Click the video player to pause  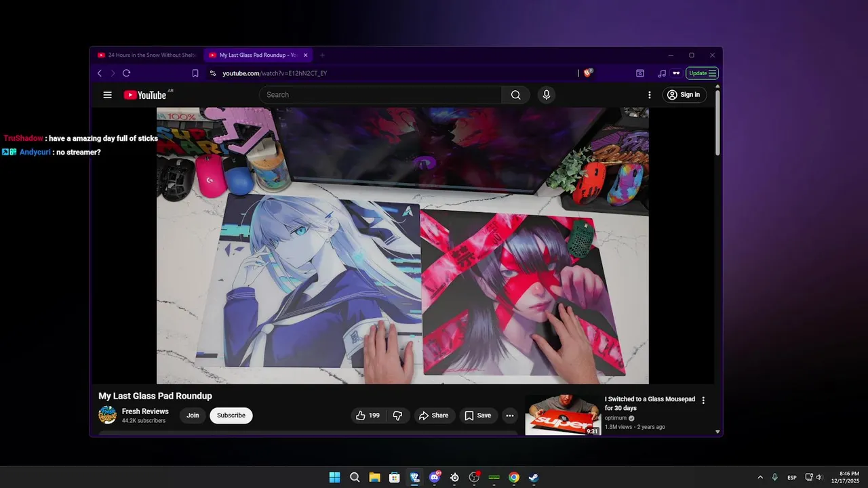(x=402, y=245)
